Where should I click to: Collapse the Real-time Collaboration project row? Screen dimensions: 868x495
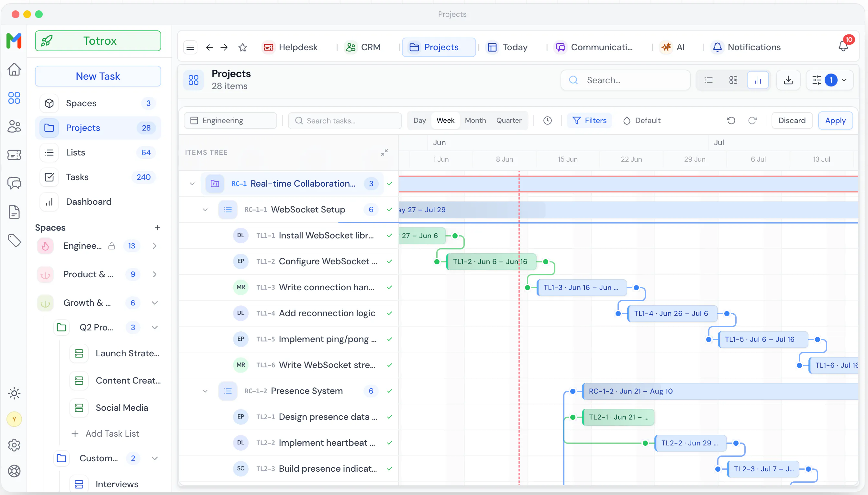tap(192, 184)
